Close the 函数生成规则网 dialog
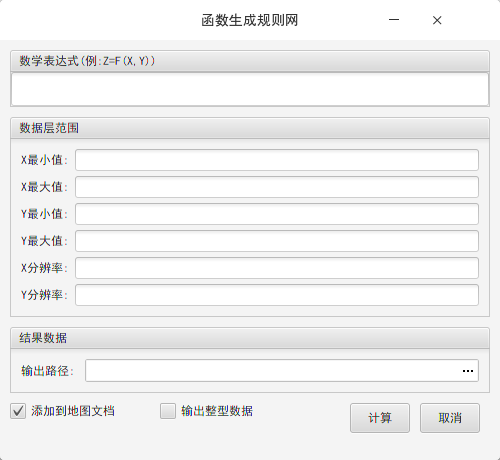Viewport: 500px width, 460px height. pos(437,20)
